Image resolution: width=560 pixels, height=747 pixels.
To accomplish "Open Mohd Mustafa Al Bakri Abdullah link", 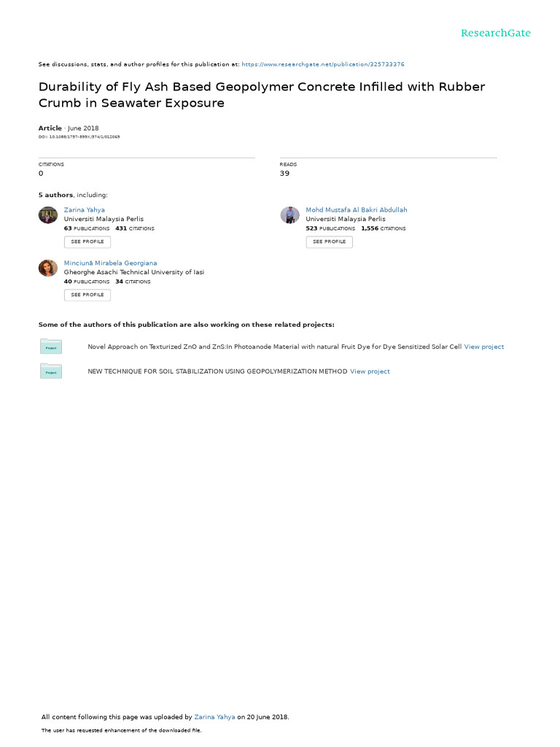I will coord(356,210).
